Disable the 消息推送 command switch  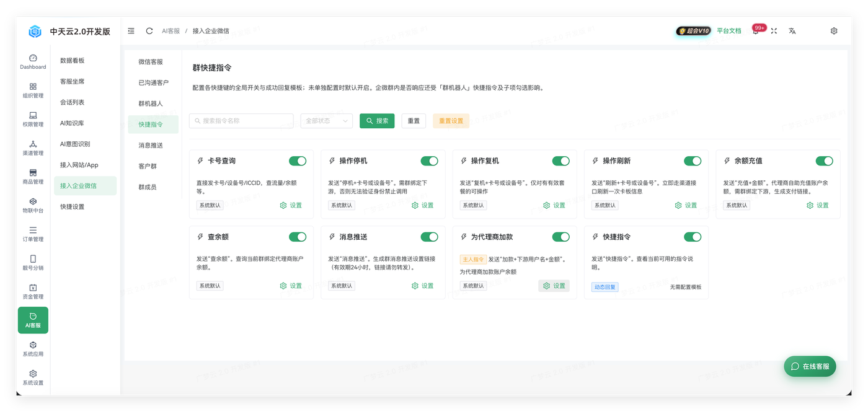pyautogui.click(x=429, y=237)
